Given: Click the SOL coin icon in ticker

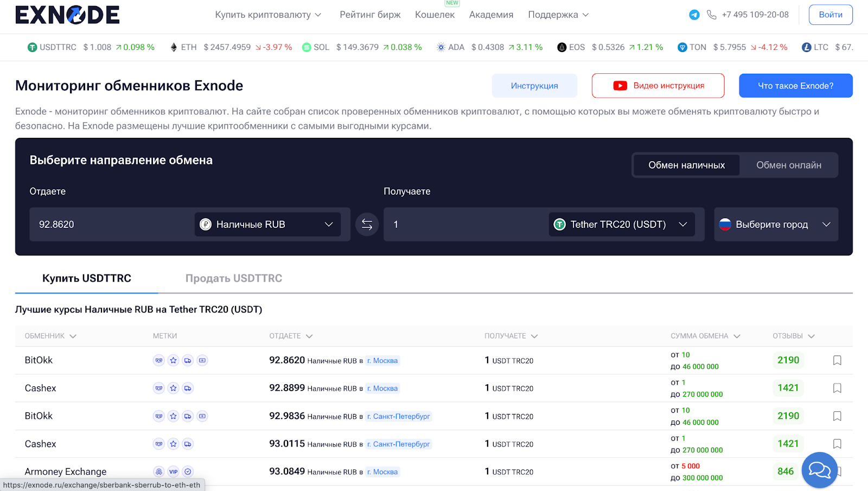Looking at the screenshot, I should click(x=307, y=47).
